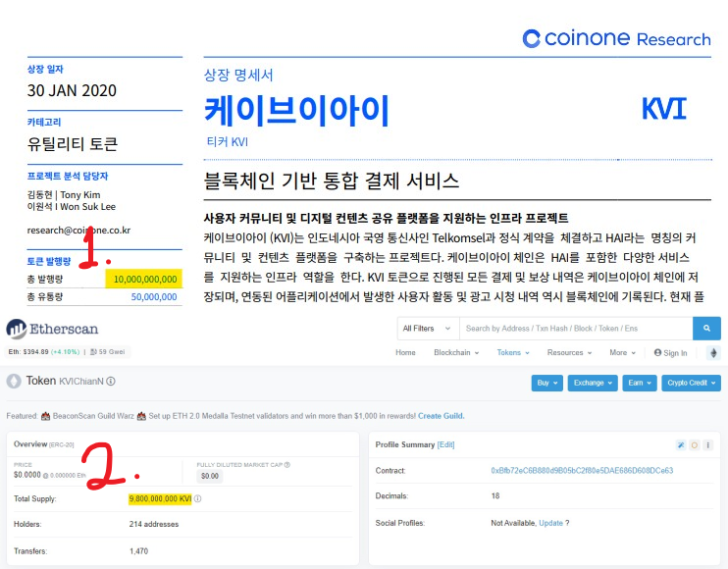Click the Create Guild link

[x=442, y=416]
